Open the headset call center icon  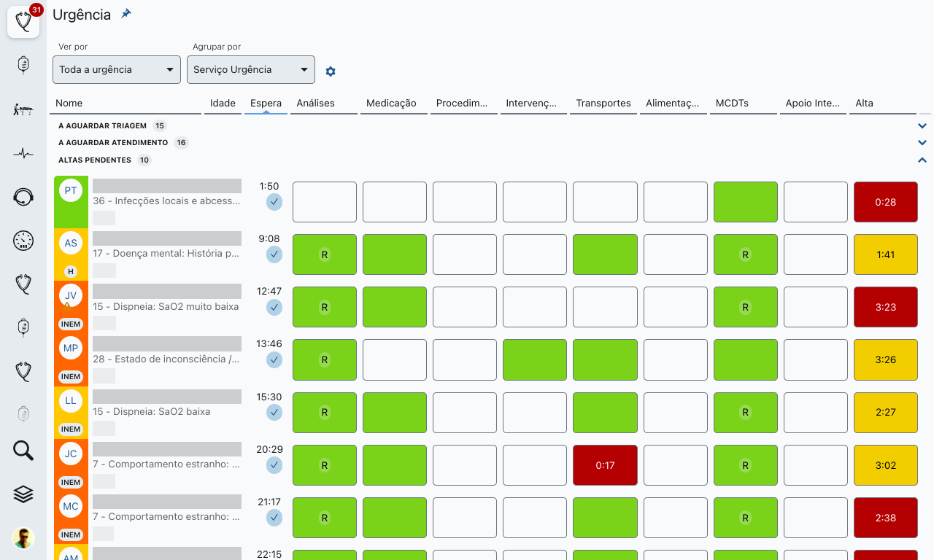click(x=23, y=197)
